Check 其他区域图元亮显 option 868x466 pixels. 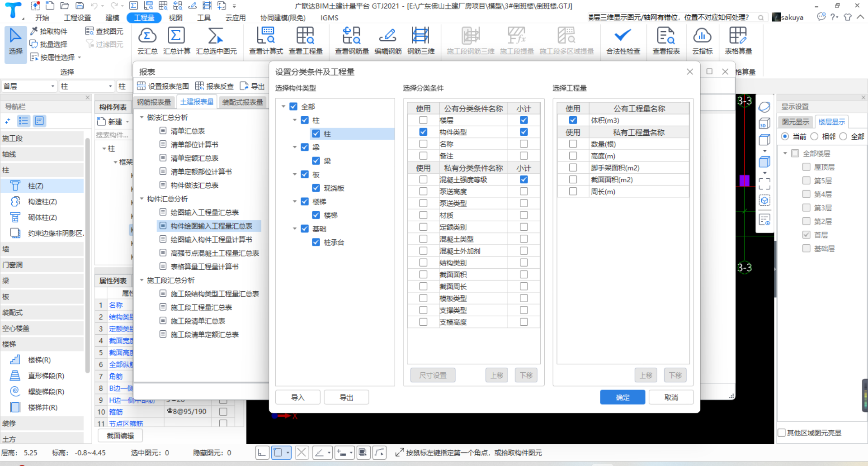point(782,433)
